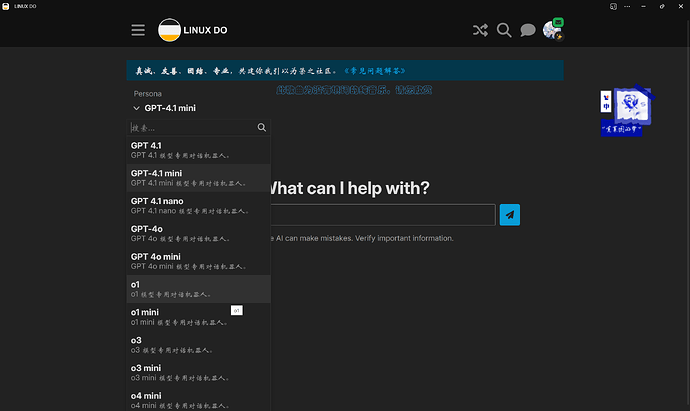Open the user avatar menu

551,30
